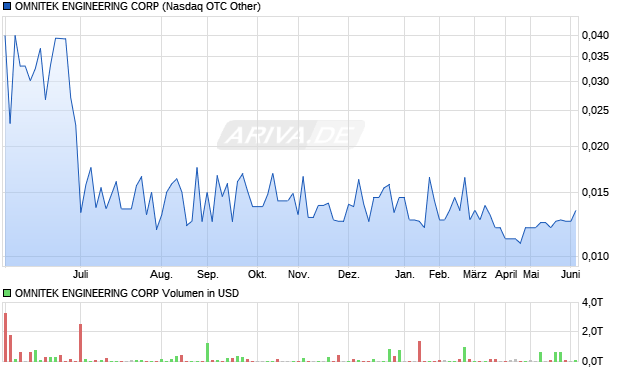620x371 pixels.
Task: Click the green volume bar at Sep.
Action: (x=208, y=352)
